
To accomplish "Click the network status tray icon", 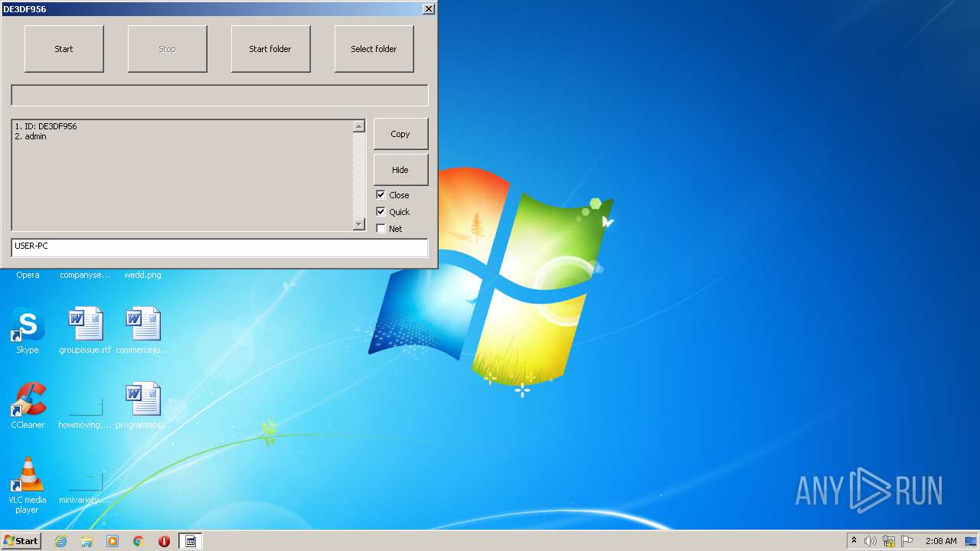I will click(x=889, y=541).
